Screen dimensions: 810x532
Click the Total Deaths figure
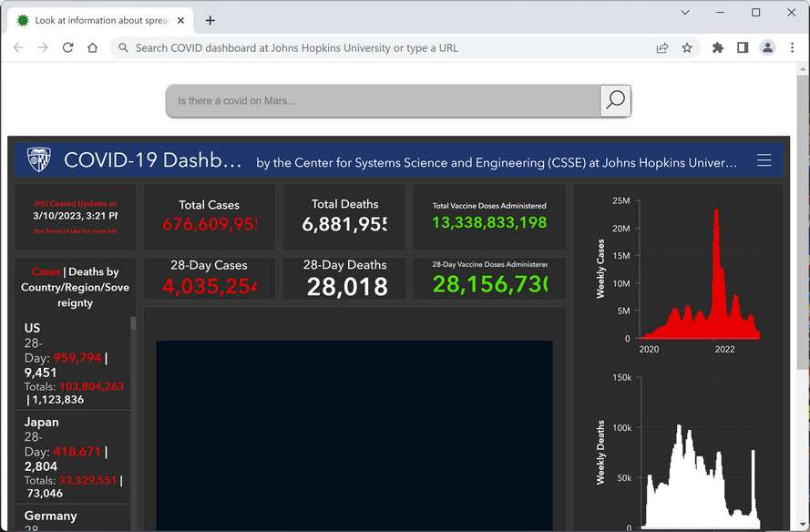344,224
